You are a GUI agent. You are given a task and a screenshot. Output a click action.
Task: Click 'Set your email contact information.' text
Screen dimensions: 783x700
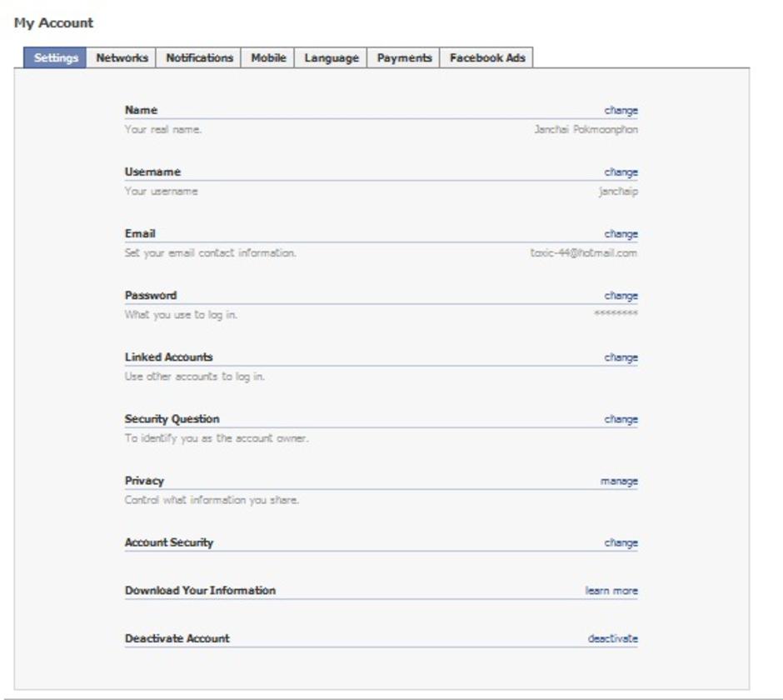point(210,252)
